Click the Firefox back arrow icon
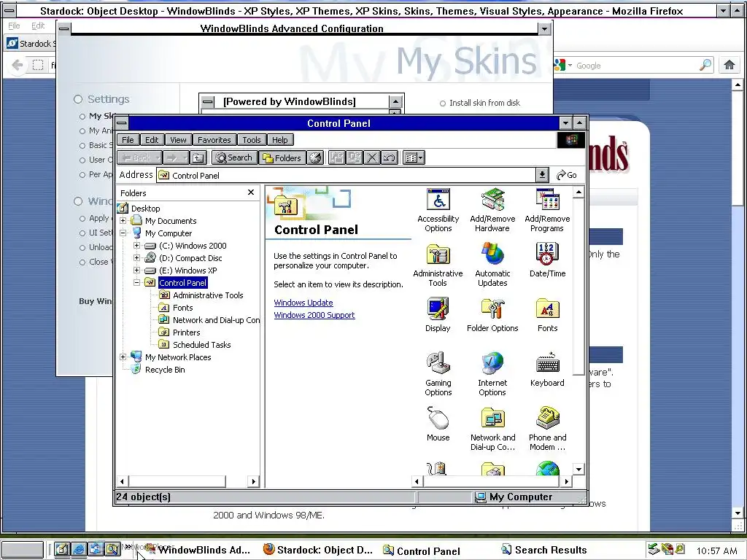The image size is (747, 560). click(x=18, y=65)
